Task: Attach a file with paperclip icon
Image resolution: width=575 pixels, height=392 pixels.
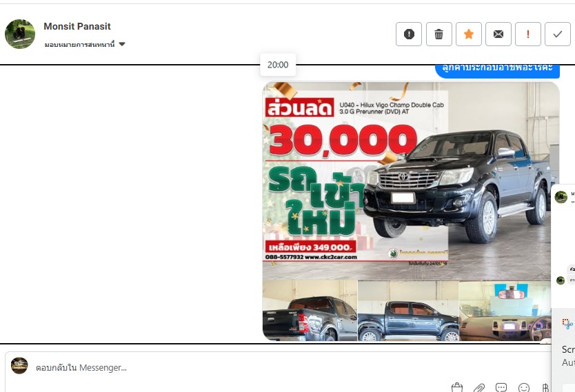Action: point(479,388)
